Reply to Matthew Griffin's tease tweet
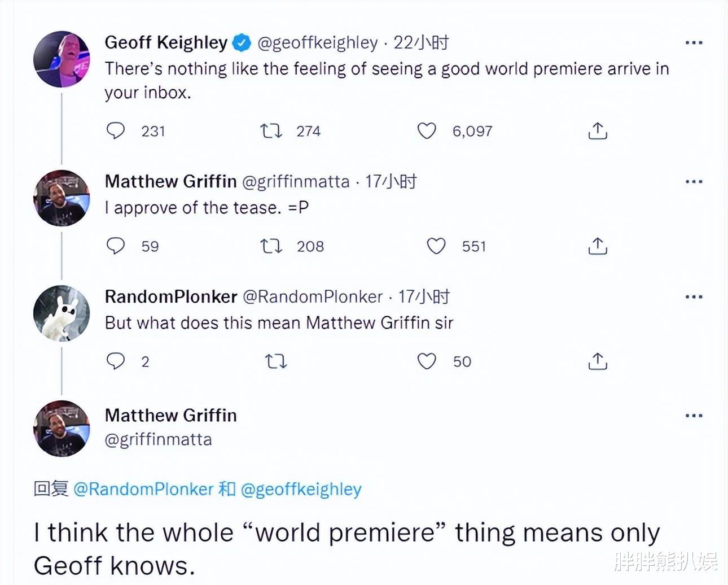Viewport: 728px width, 585px height. coord(116,246)
